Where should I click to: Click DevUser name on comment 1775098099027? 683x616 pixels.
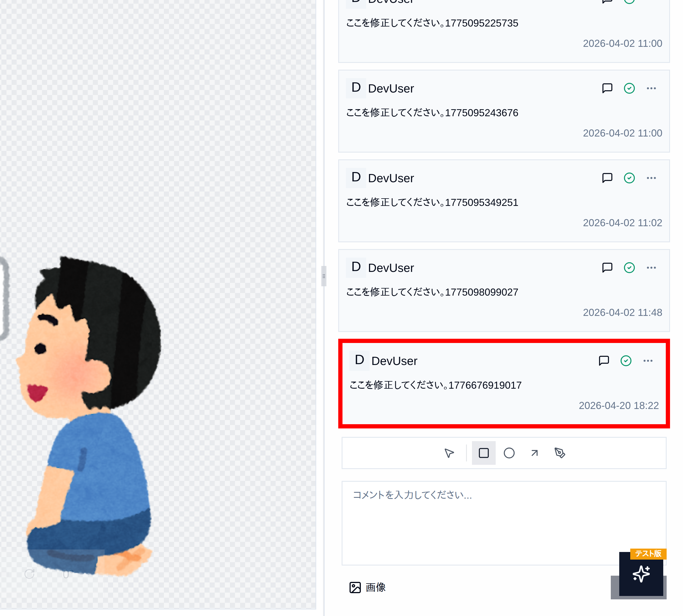click(x=391, y=268)
